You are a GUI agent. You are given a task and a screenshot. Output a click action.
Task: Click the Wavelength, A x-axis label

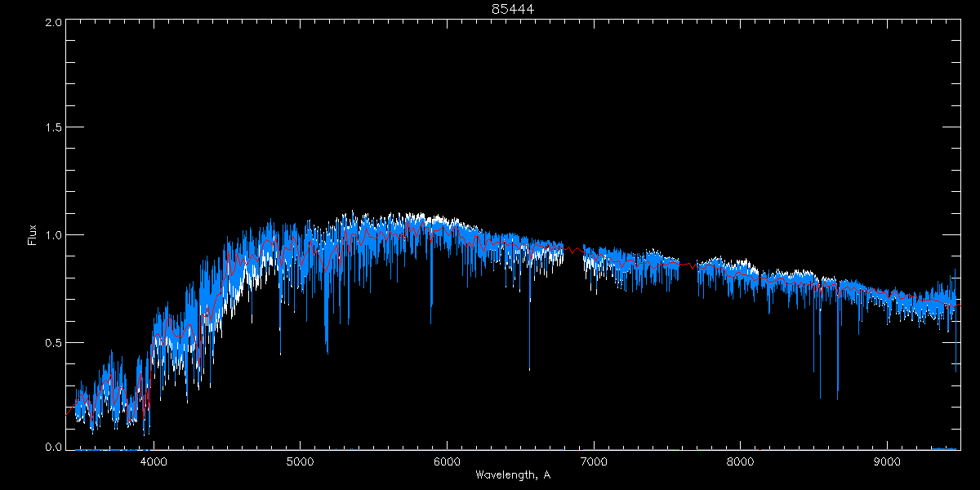512,475
